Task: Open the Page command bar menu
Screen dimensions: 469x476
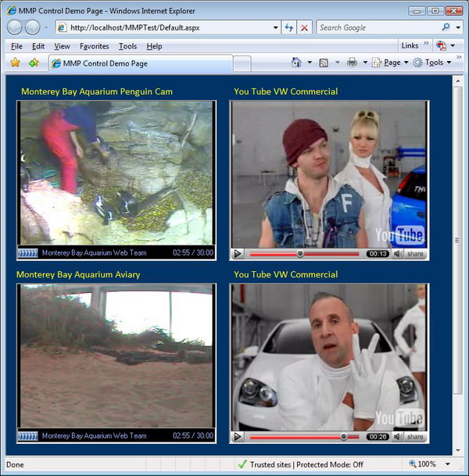Action: pyautogui.click(x=390, y=63)
